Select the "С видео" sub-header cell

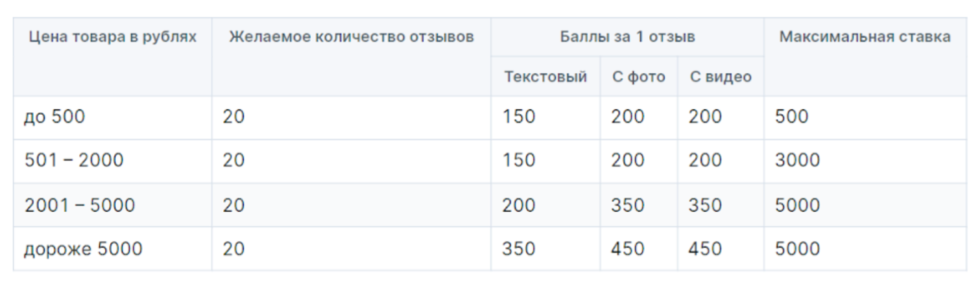click(721, 77)
